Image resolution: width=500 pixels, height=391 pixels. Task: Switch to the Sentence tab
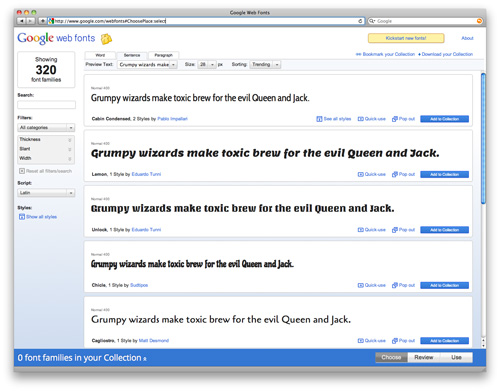(x=132, y=55)
